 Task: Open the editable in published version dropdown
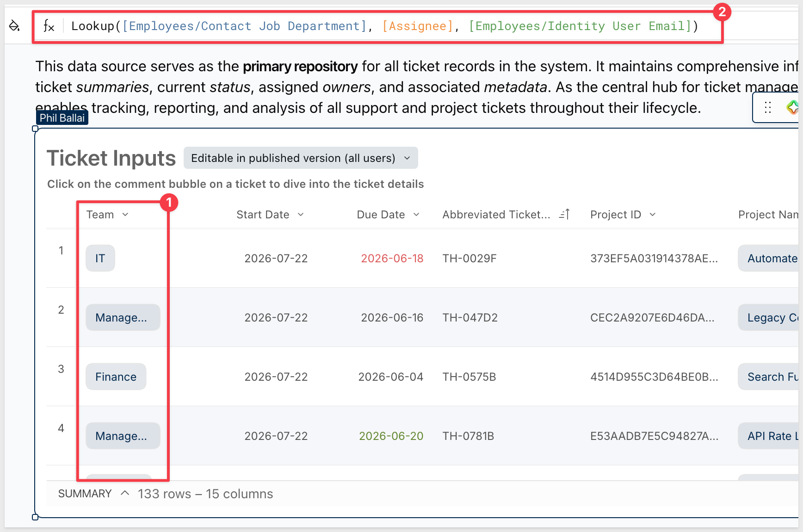coord(301,158)
